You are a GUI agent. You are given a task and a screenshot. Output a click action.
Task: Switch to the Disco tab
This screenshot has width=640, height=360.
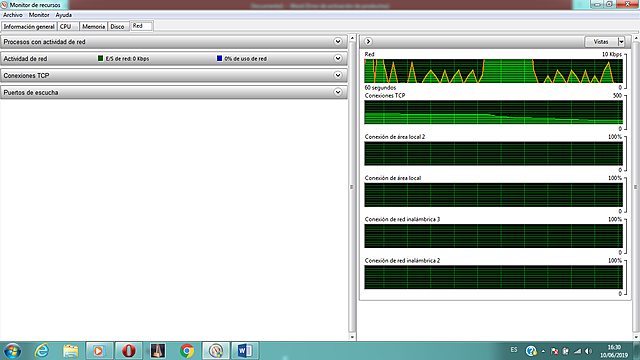coord(117,27)
